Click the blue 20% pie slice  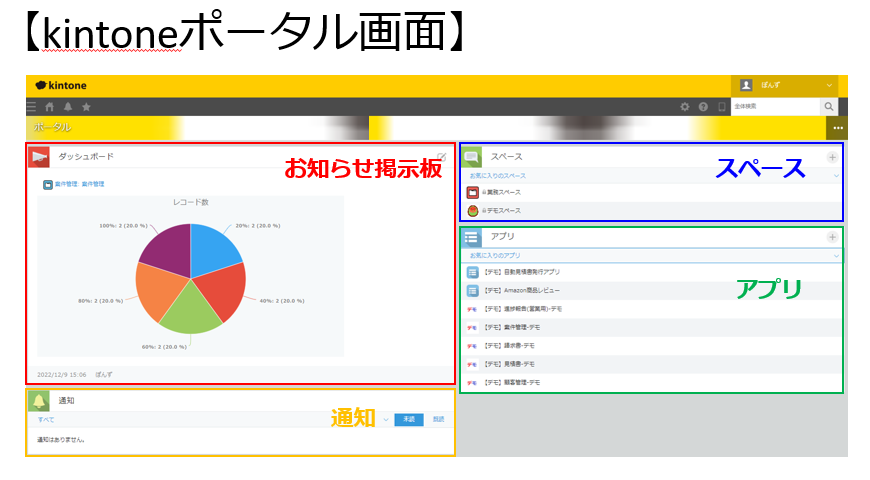tap(213, 248)
